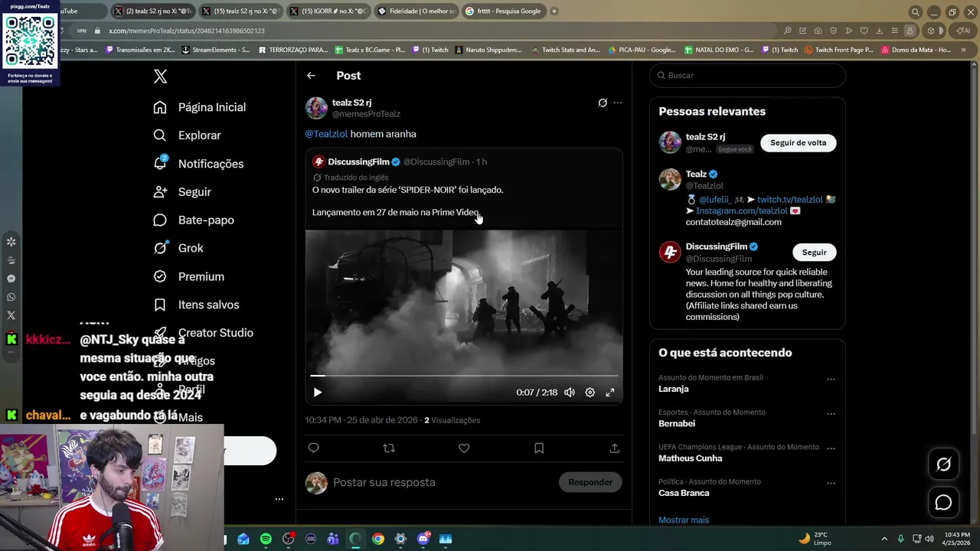
Task: Switch to frtttt Pesquisa Google tab
Action: pyautogui.click(x=504, y=11)
